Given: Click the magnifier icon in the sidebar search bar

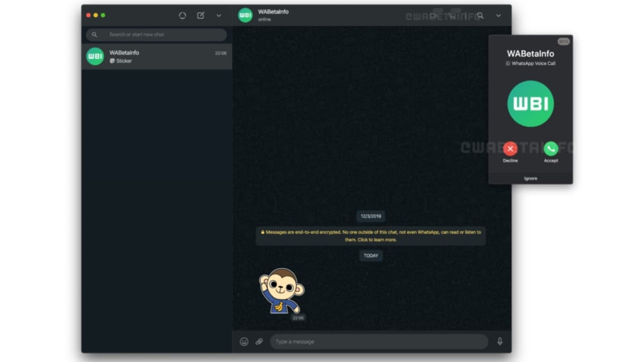Looking at the screenshot, I should tap(94, 34).
